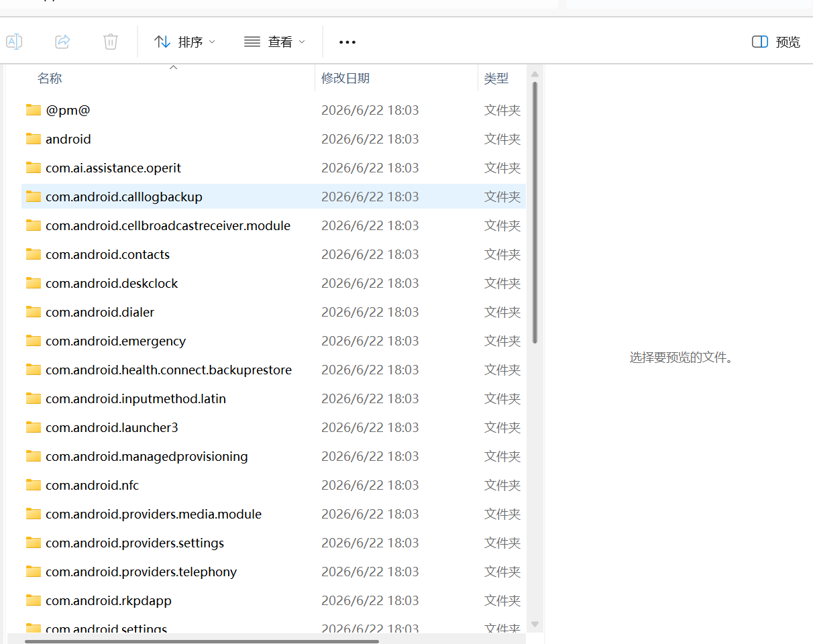Select the com.android.cellbroadcastreceiver.module folder icon
This screenshot has width=813, height=644.
[x=34, y=225]
